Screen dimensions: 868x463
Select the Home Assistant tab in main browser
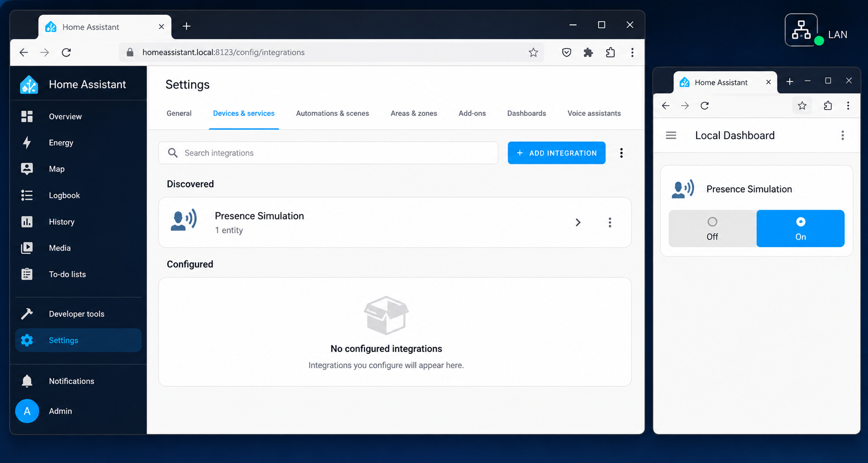click(105, 27)
